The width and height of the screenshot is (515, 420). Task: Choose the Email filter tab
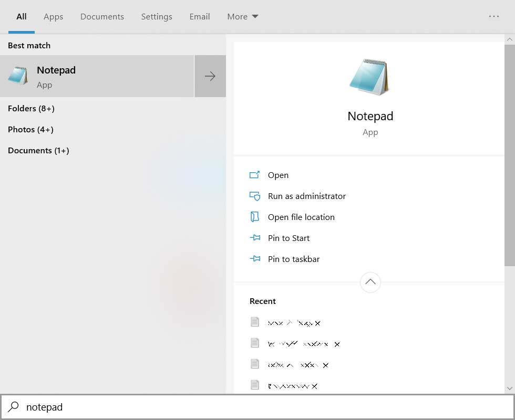coord(200,16)
